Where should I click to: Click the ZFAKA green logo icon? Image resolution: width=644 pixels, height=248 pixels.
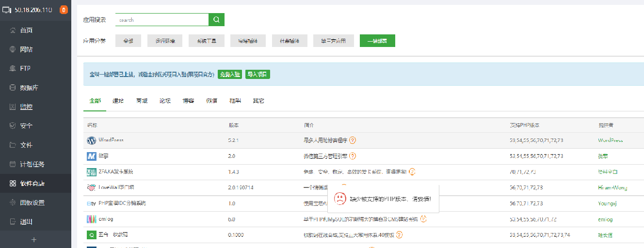(x=92, y=172)
